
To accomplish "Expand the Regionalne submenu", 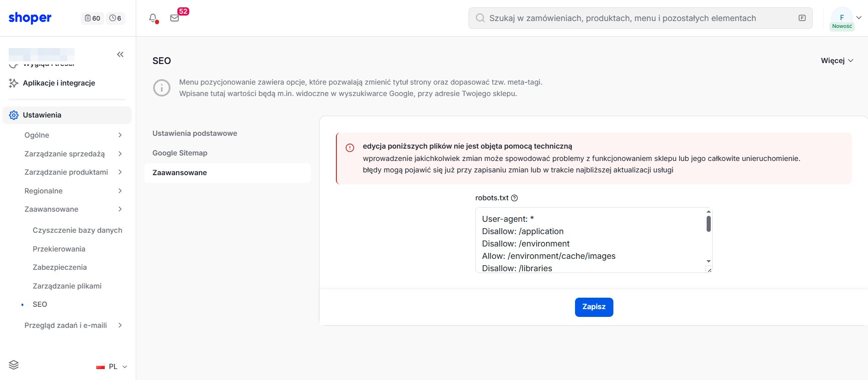I will click(x=120, y=191).
